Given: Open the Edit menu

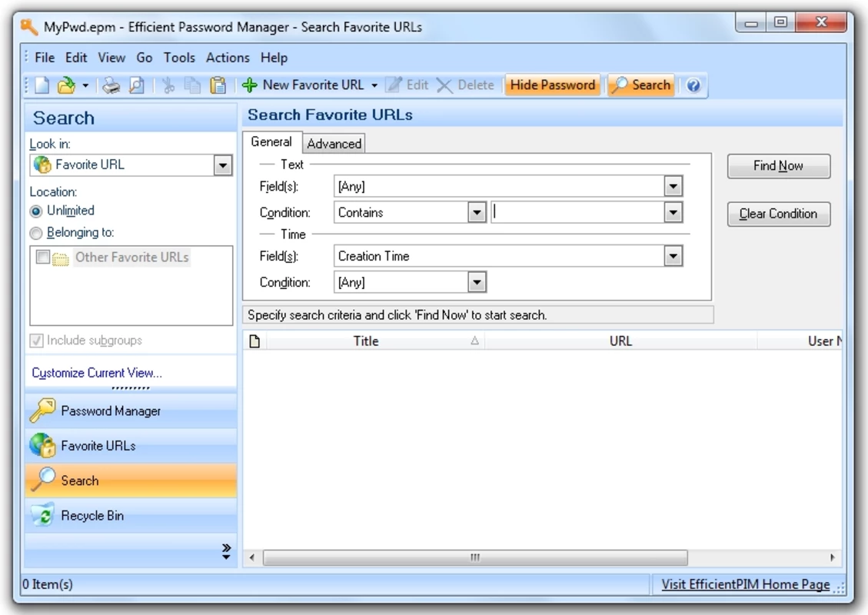Looking at the screenshot, I should click(76, 58).
